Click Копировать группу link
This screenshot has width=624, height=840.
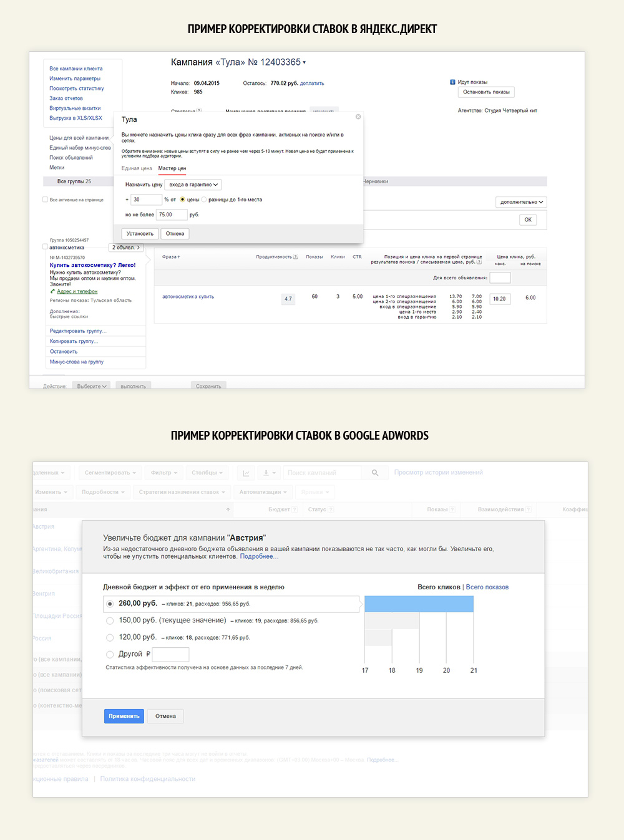(x=74, y=341)
